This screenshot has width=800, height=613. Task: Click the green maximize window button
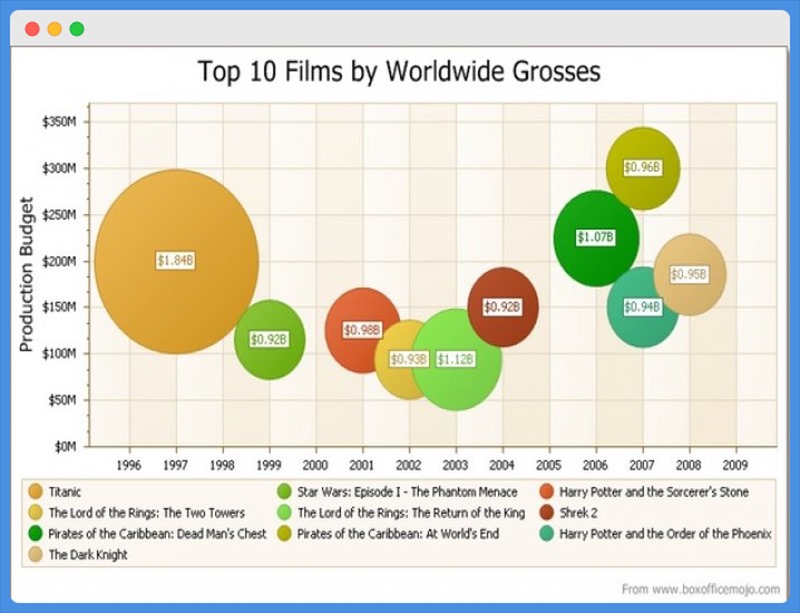click(x=77, y=29)
